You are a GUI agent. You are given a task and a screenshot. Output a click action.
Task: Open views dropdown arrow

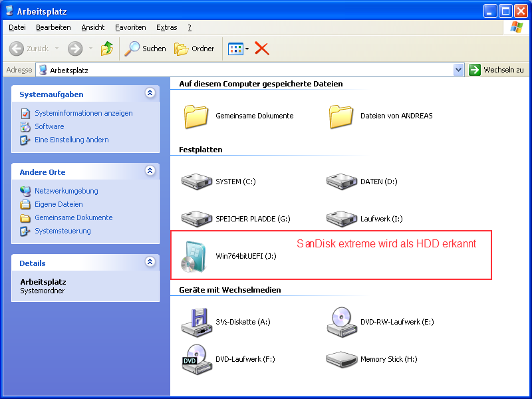tap(247, 49)
